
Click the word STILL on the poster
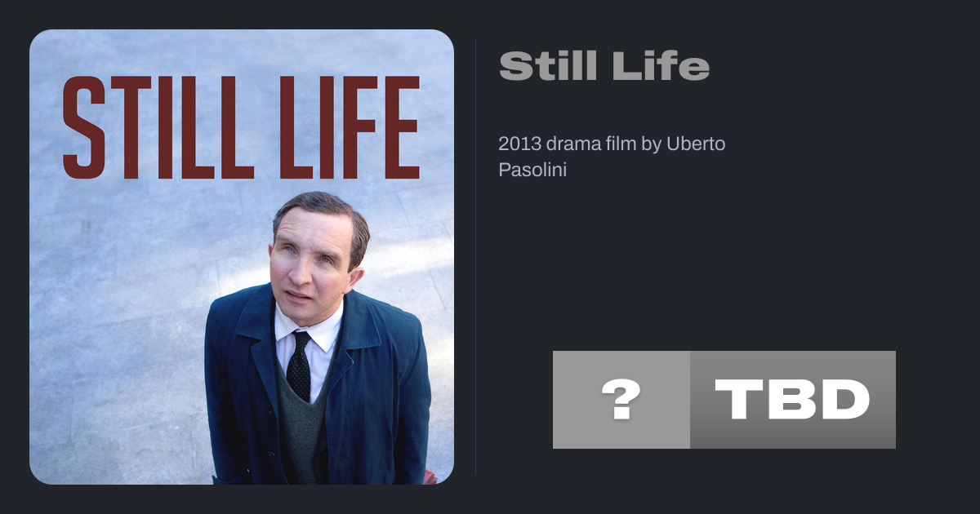pyautogui.click(x=157, y=126)
